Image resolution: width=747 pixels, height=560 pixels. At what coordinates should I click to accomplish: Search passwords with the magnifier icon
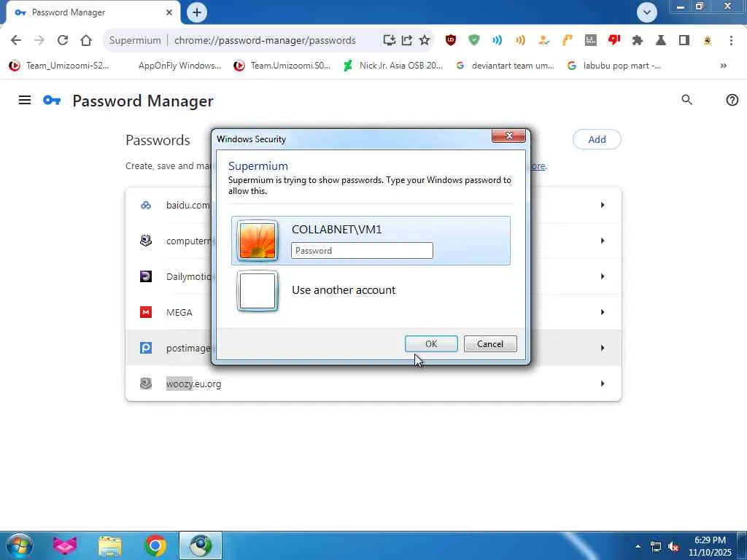click(x=686, y=99)
